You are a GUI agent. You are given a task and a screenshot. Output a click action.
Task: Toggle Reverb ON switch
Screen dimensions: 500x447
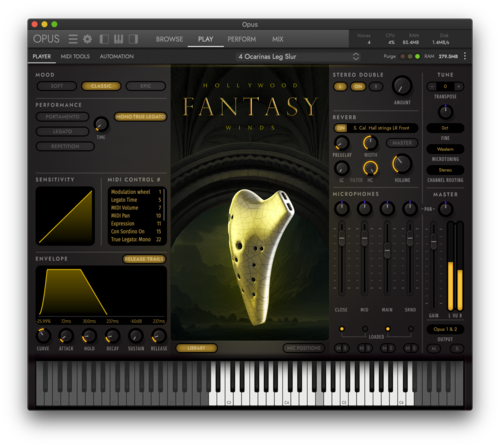click(x=341, y=128)
